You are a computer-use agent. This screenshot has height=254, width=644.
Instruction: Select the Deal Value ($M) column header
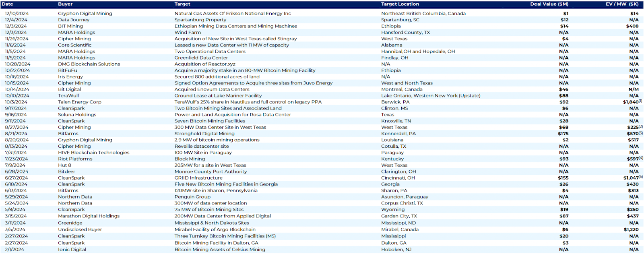point(549,4)
